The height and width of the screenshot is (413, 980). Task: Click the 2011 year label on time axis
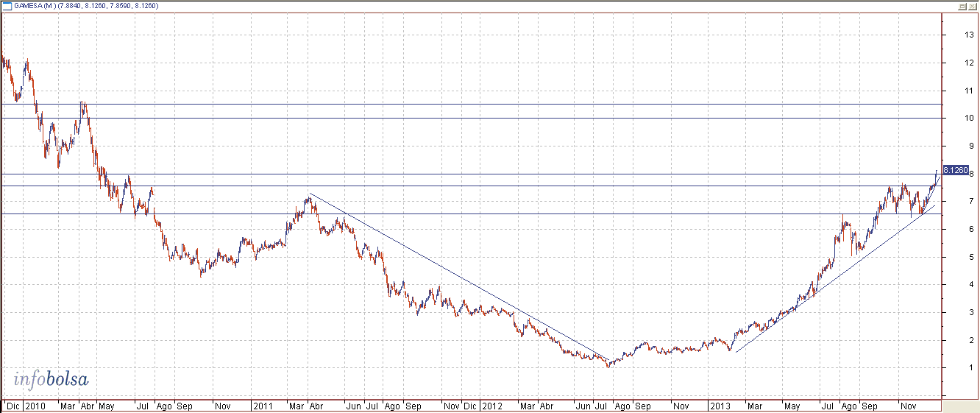(x=263, y=405)
